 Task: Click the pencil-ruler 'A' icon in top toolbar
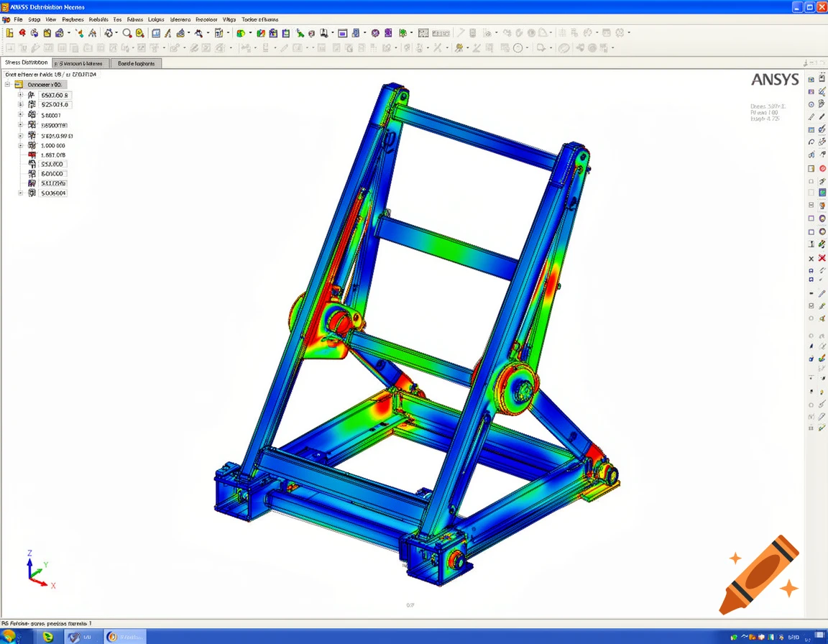(168, 33)
